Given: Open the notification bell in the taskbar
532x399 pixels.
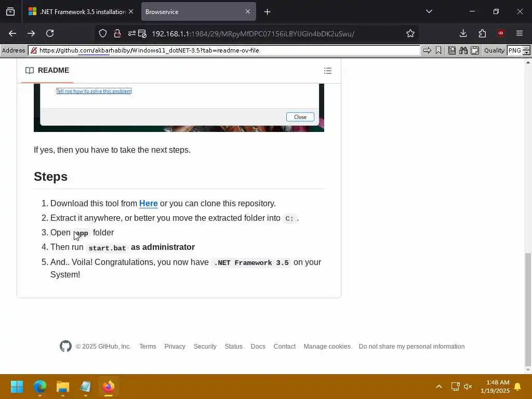Looking at the screenshot, I should click(x=517, y=387).
